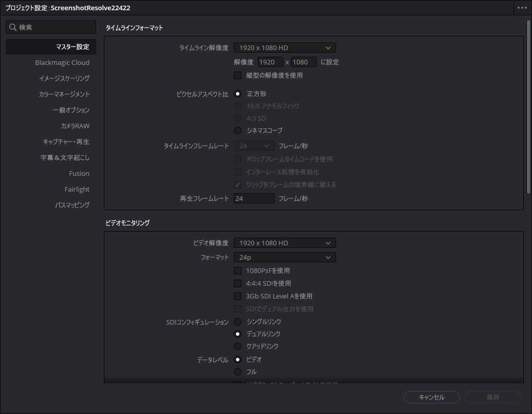Screen dimensions: 532x414
Task: Select シングルリンク SDI configuration
Action: [x=237, y=322]
